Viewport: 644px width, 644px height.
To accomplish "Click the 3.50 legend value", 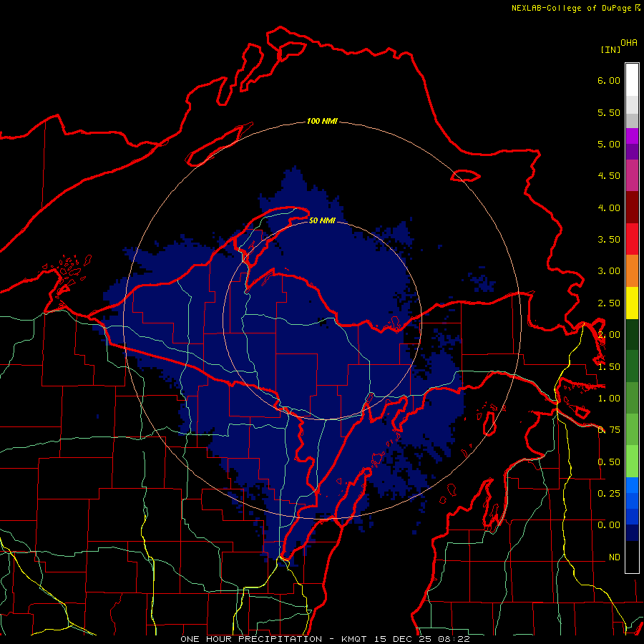I will pyautogui.click(x=609, y=240).
